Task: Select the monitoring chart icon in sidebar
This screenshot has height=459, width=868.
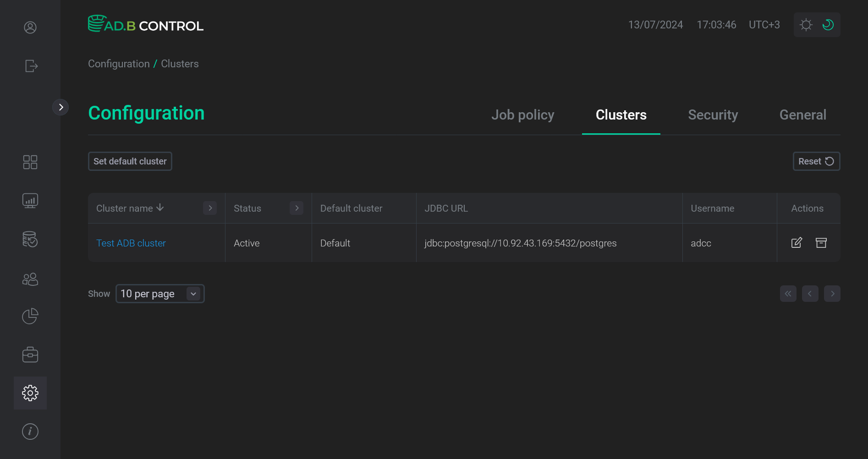Action: pyautogui.click(x=30, y=200)
